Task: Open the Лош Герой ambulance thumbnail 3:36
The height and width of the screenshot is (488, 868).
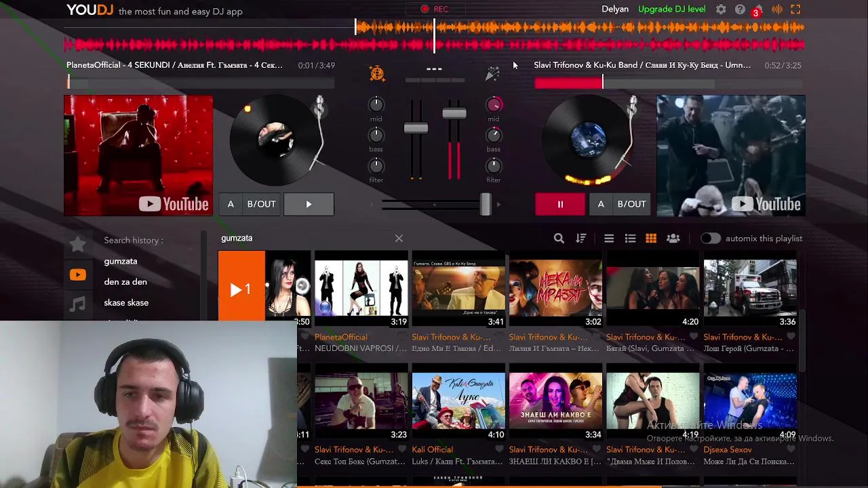Action: click(x=750, y=289)
